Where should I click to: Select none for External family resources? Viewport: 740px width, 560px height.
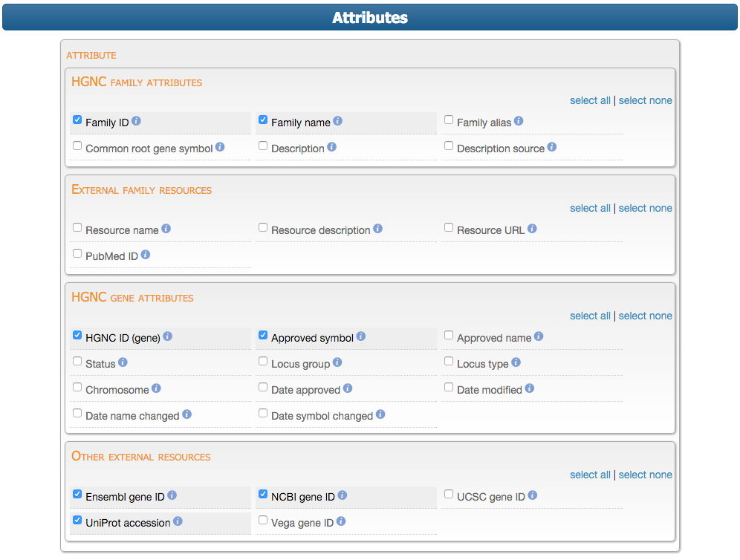pos(645,208)
